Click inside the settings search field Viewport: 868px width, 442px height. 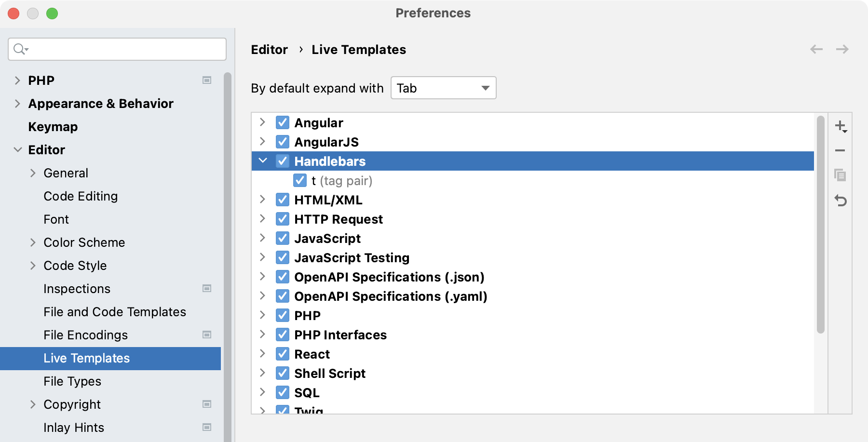pyautogui.click(x=116, y=49)
